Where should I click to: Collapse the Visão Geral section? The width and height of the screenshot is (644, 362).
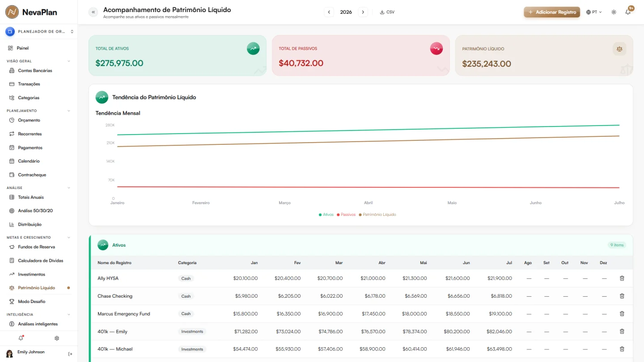tap(69, 61)
